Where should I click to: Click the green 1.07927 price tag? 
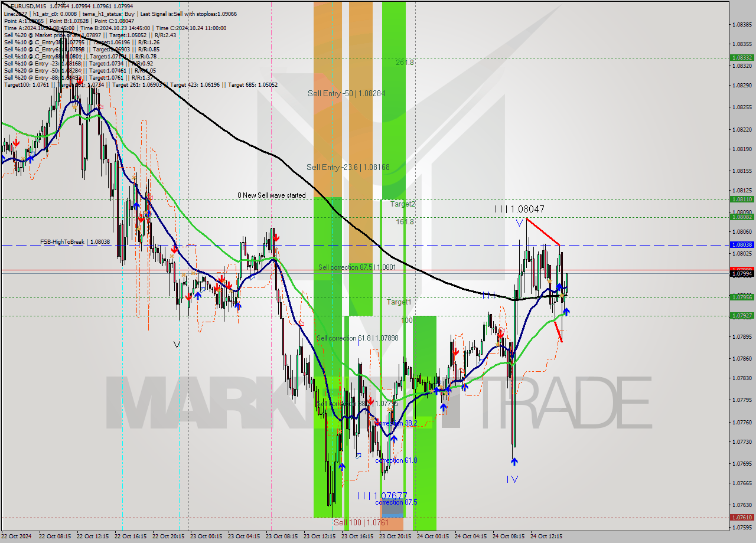click(x=742, y=316)
